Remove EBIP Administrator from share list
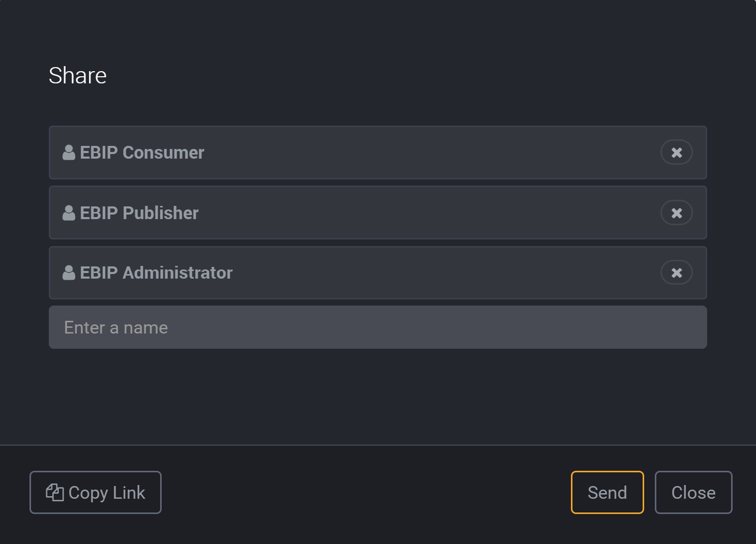This screenshot has width=756, height=544. 676,273
